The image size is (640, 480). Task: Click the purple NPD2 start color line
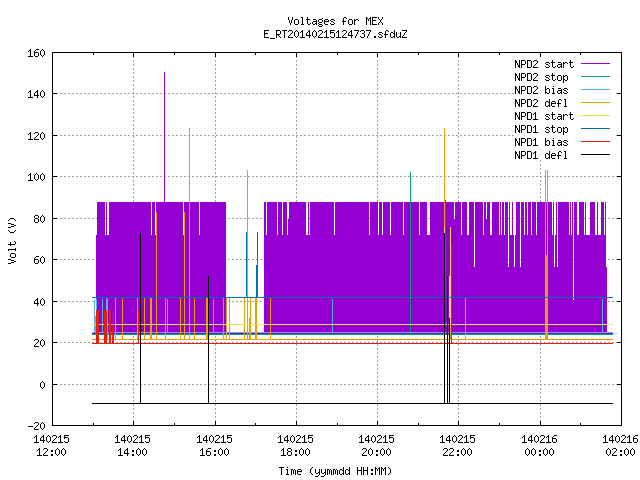(x=595, y=64)
